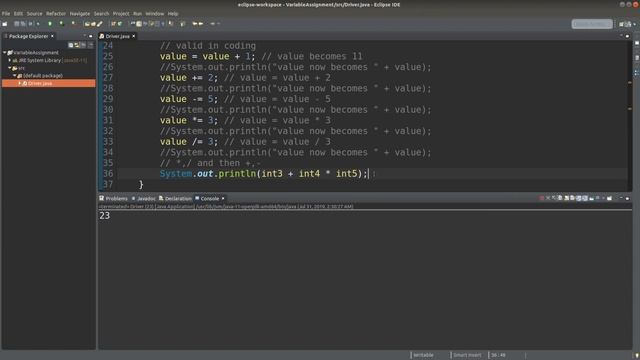Click the Save All toolbar icon
The width and height of the screenshot is (640, 360).
pyautogui.click(x=22, y=24)
